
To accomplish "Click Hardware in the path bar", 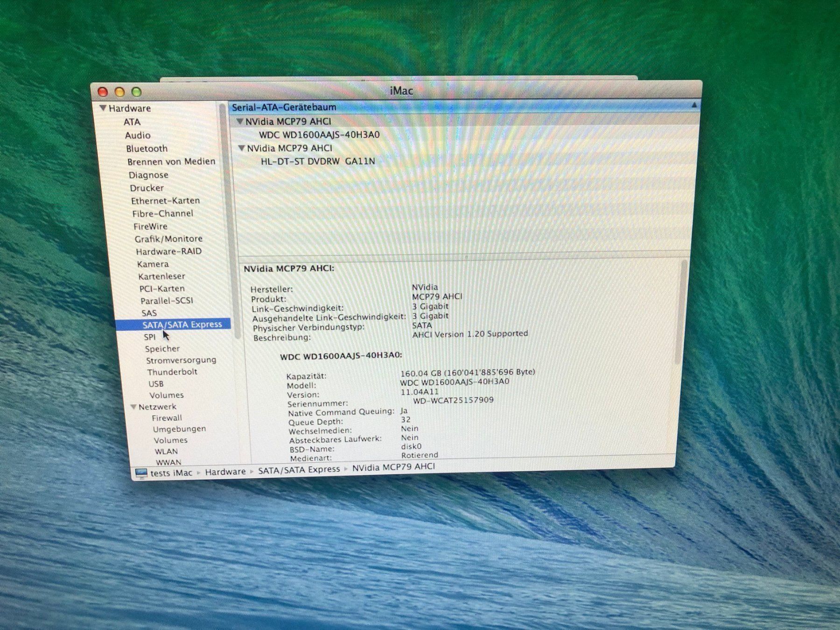I will 225,472.
